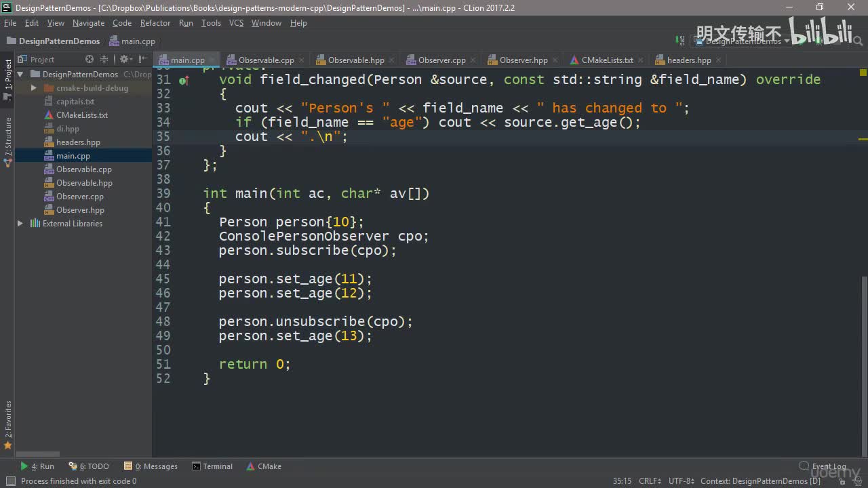Click the CMakeLists.txt file icon in the tree
The height and width of the screenshot is (488, 868).
click(x=49, y=115)
